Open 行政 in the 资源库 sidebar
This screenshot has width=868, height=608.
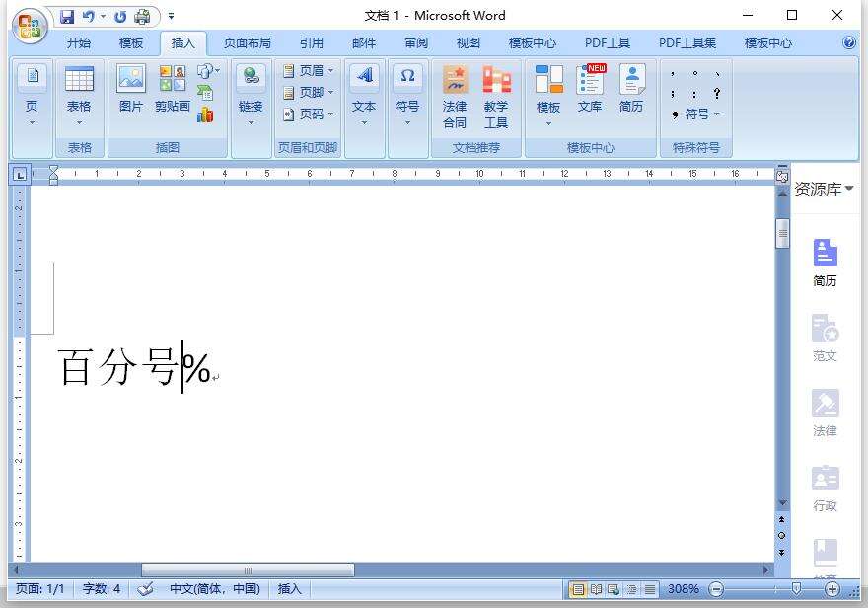click(825, 488)
